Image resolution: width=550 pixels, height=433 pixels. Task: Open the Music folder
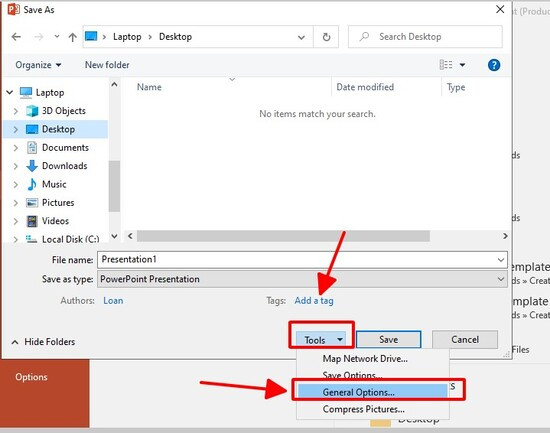[x=54, y=184]
